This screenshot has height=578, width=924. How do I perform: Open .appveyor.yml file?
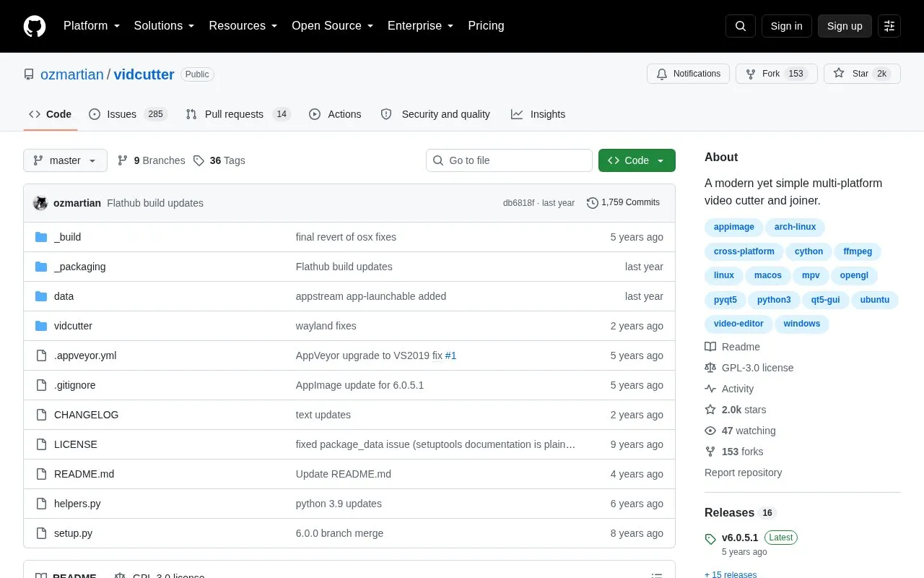pyautogui.click(x=85, y=355)
